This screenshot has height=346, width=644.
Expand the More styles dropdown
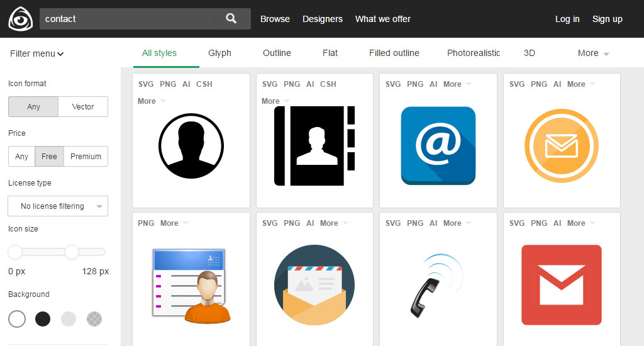[593, 53]
